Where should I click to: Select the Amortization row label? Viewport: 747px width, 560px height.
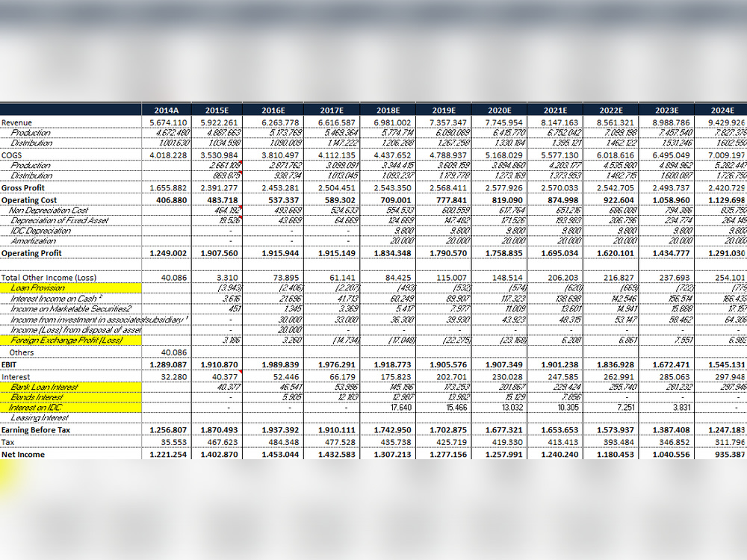pos(34,241)
